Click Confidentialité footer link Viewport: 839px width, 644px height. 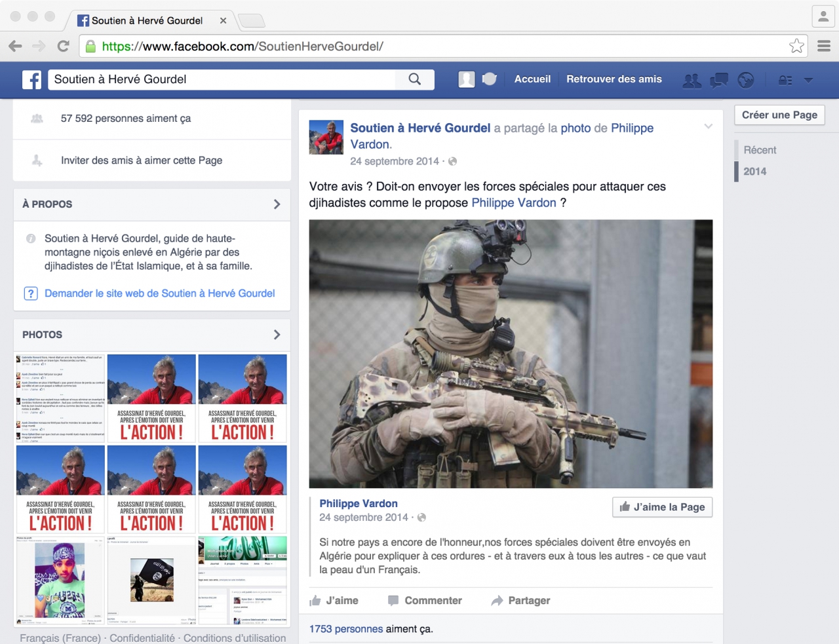[x=142, y=638]
